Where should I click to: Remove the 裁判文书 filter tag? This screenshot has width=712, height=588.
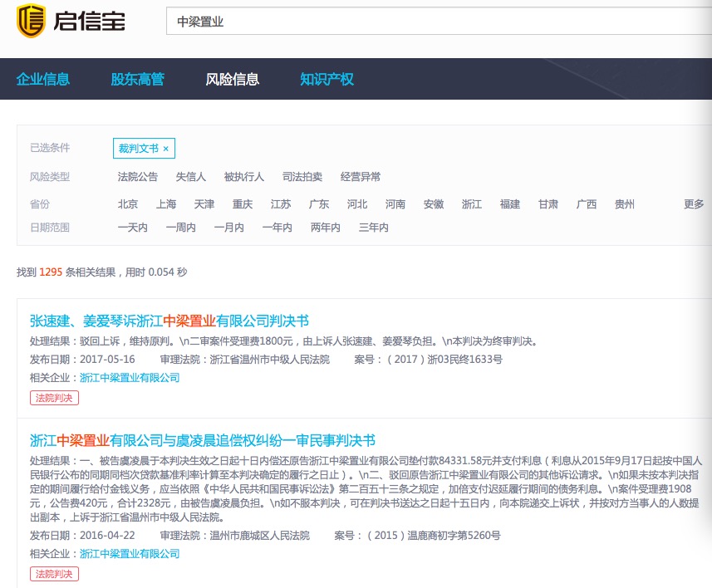click(x=165, y=149)
